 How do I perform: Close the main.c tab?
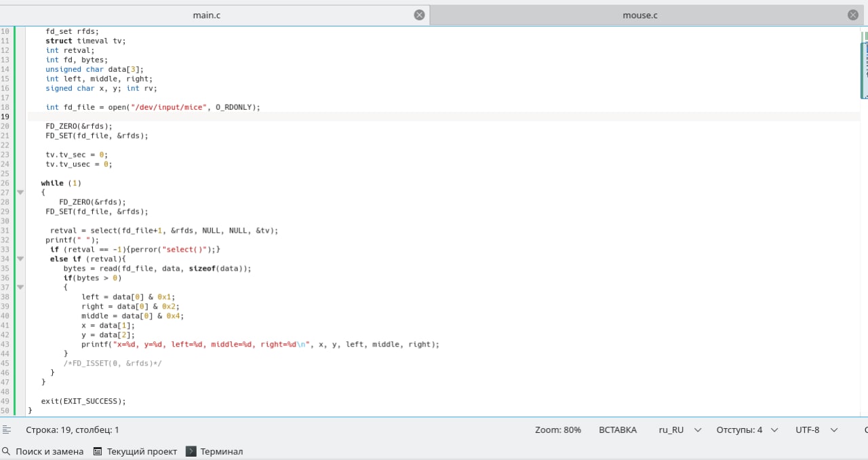(x=419, y=15)
